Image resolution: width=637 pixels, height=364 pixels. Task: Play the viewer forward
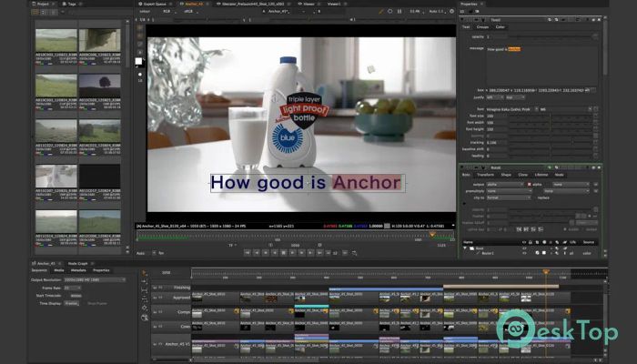coord(292,253)
